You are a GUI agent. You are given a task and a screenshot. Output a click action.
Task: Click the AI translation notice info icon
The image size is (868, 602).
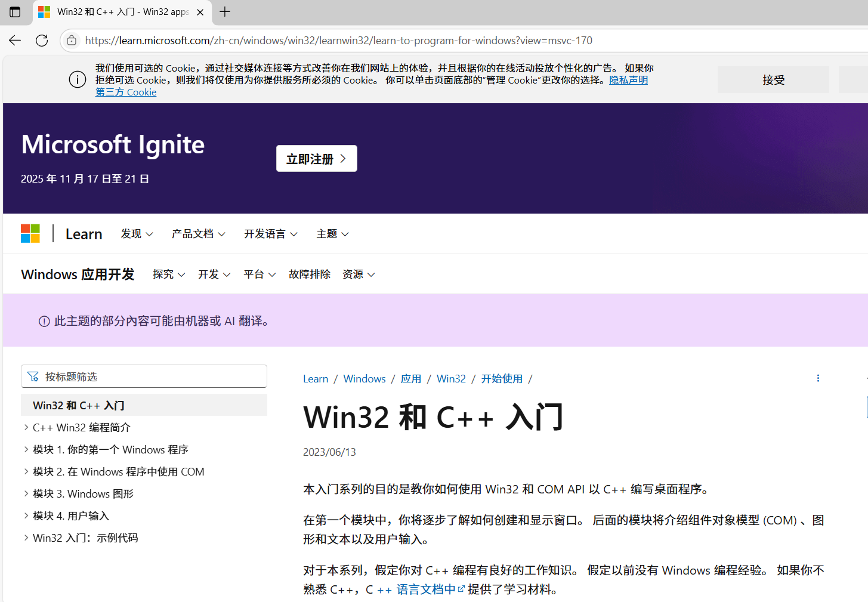click(x=44, y=322)
